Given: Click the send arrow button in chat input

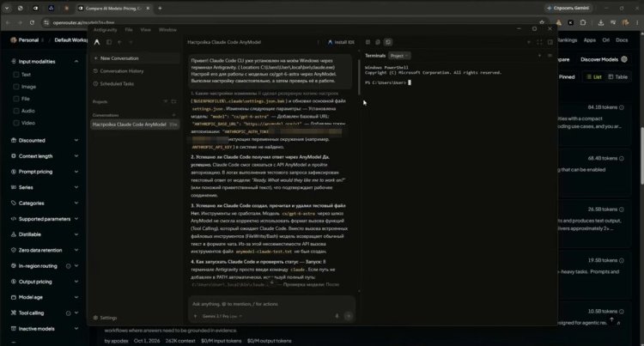Looking at the screenshot, I should (349, 316).
